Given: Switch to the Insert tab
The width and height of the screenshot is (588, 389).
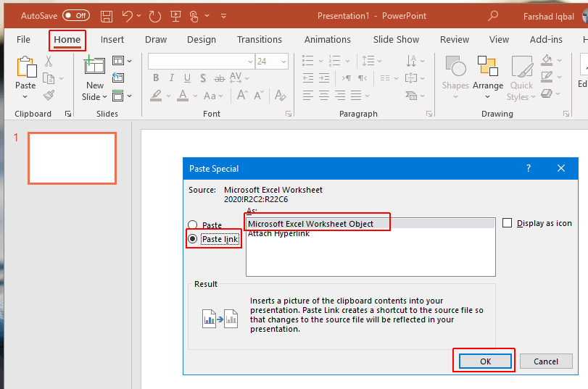Looking at the screenshot, I should click(112, 39).
